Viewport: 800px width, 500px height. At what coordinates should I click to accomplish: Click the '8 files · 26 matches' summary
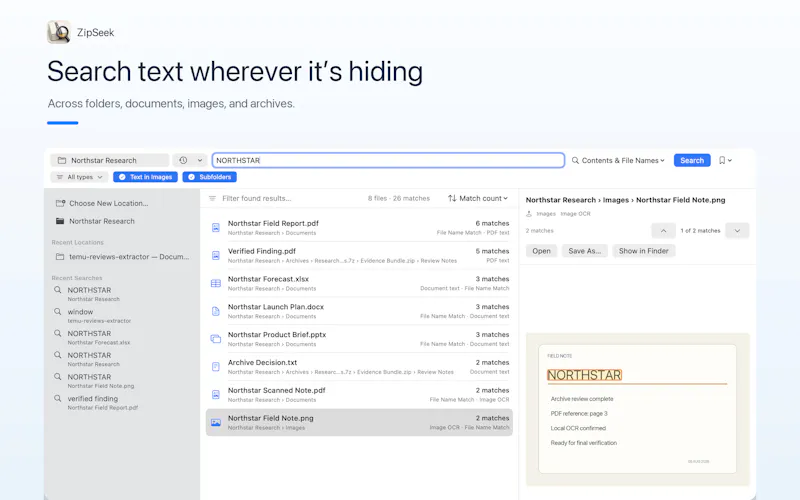pos(398,198)
